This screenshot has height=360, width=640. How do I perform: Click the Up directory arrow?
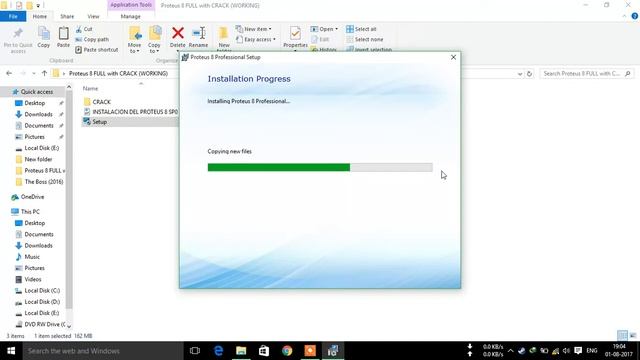(44, 73)
